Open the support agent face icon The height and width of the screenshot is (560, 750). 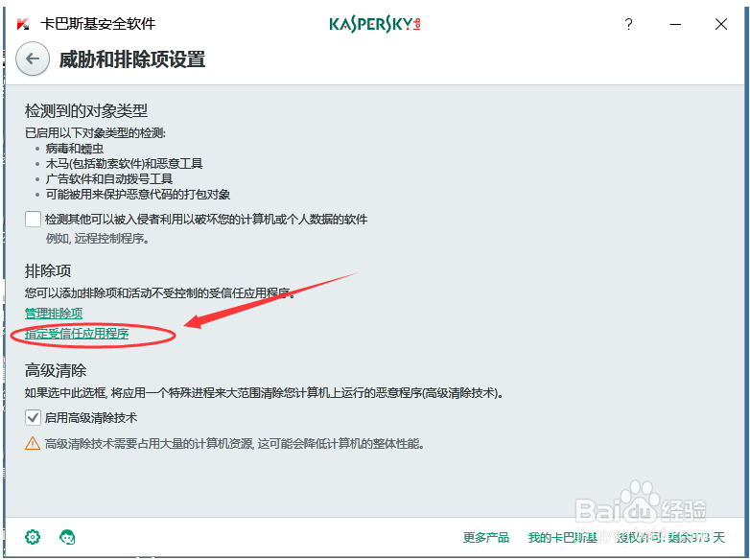click(x=67, y=537)
